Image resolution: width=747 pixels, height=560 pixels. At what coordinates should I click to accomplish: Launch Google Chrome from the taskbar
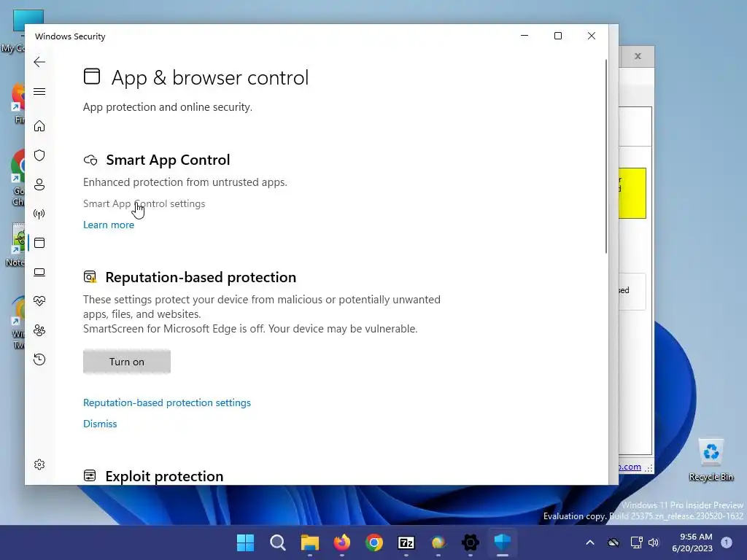pyautogui.click(x=374, y=542)
